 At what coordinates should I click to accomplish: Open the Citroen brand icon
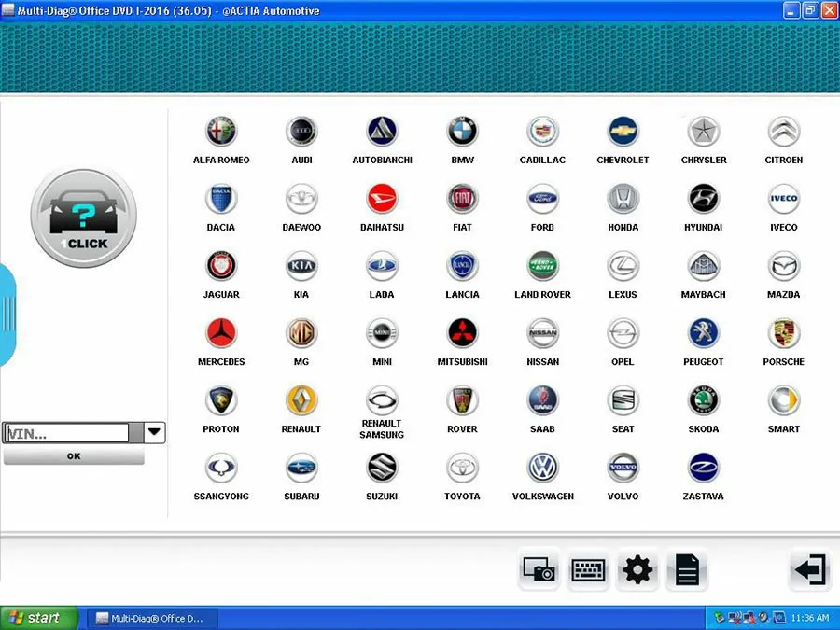[x=783, y=132]
